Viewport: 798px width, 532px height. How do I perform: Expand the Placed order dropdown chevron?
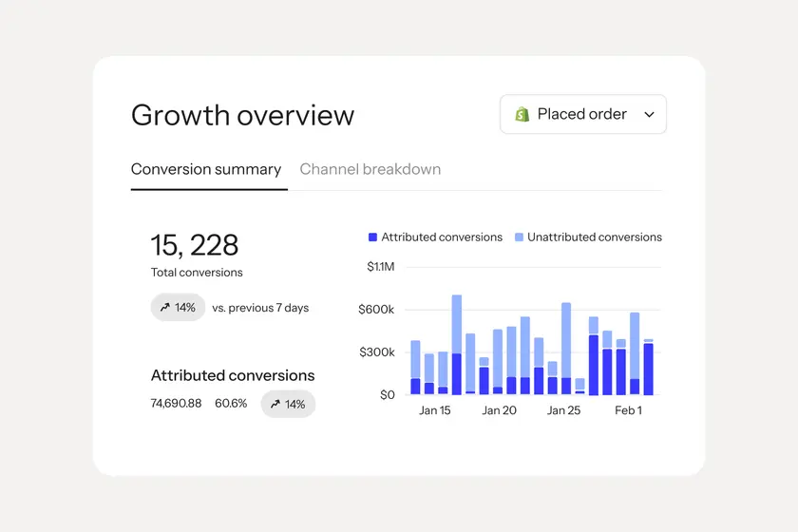click(649, 115)
